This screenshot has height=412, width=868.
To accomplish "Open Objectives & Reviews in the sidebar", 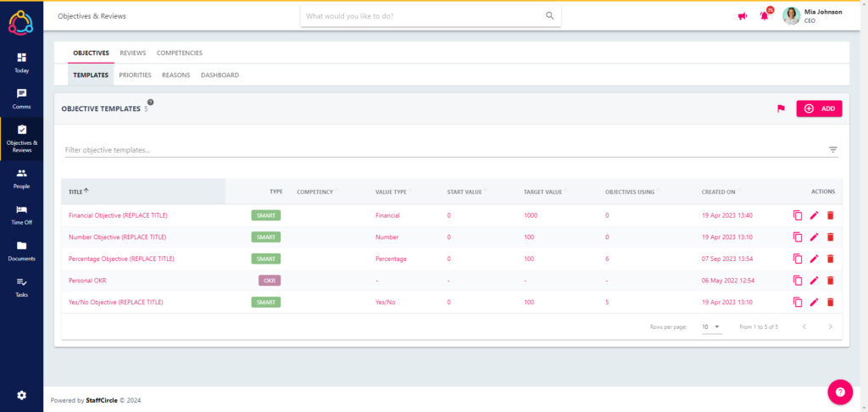I will point(21,139).
